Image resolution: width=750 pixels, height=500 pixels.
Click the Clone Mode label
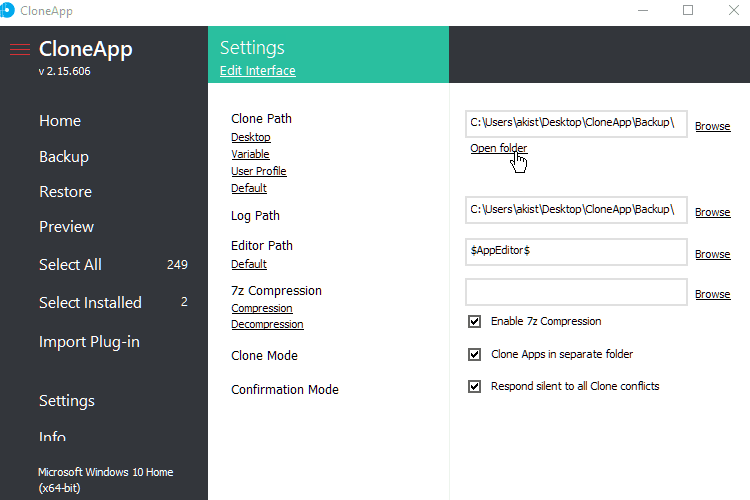coord(264,356)
